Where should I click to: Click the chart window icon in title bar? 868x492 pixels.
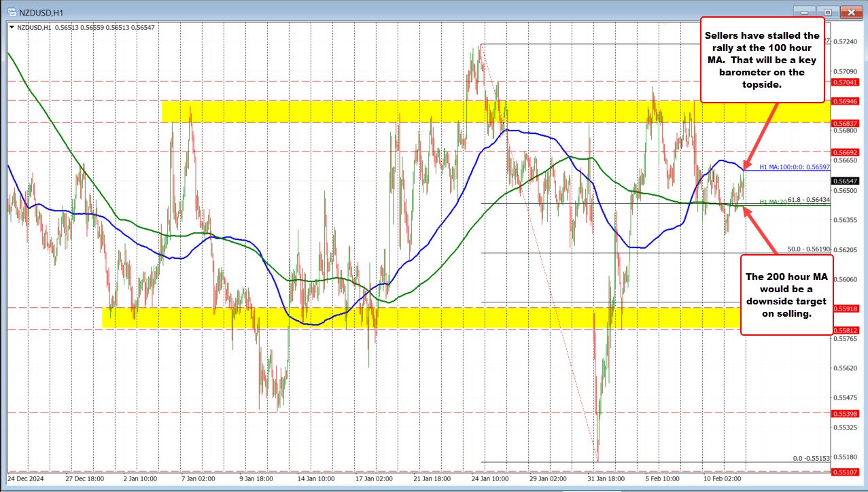click(x=11, y=12)
